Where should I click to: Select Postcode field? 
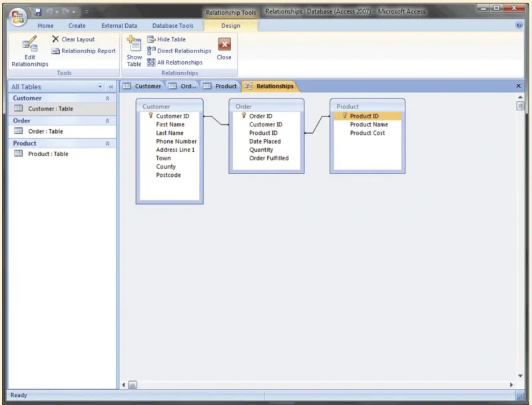tap(168, 175)
